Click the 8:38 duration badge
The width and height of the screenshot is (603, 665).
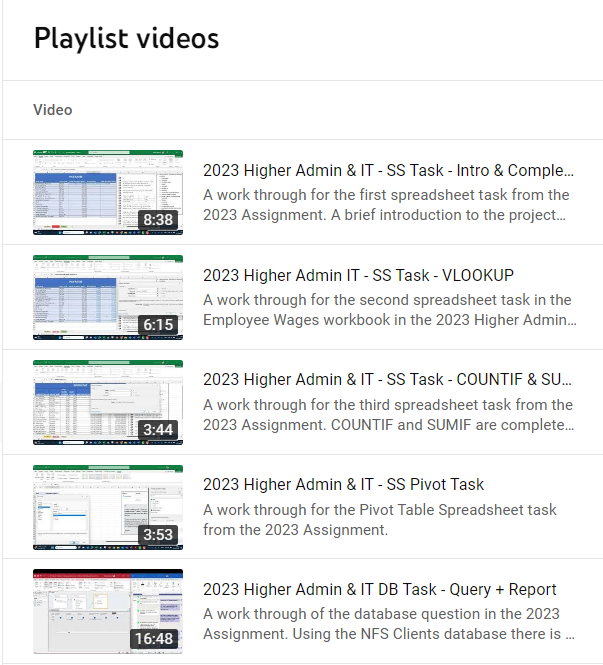158,220
